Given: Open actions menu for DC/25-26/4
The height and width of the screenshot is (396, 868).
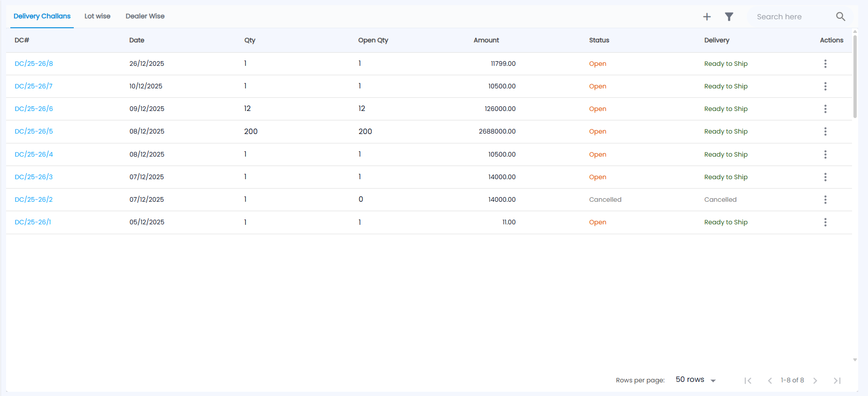Looking at the screenshot, I should pos(825,154).
